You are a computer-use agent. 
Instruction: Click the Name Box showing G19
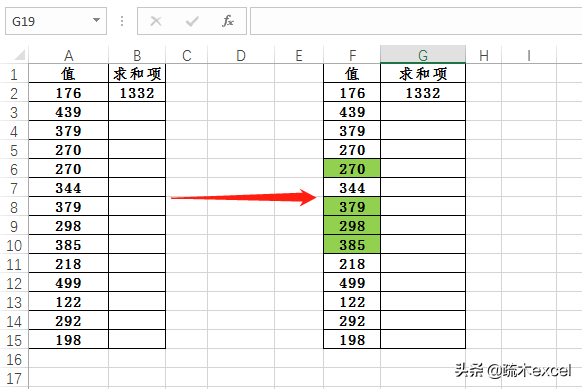point(56,21)
